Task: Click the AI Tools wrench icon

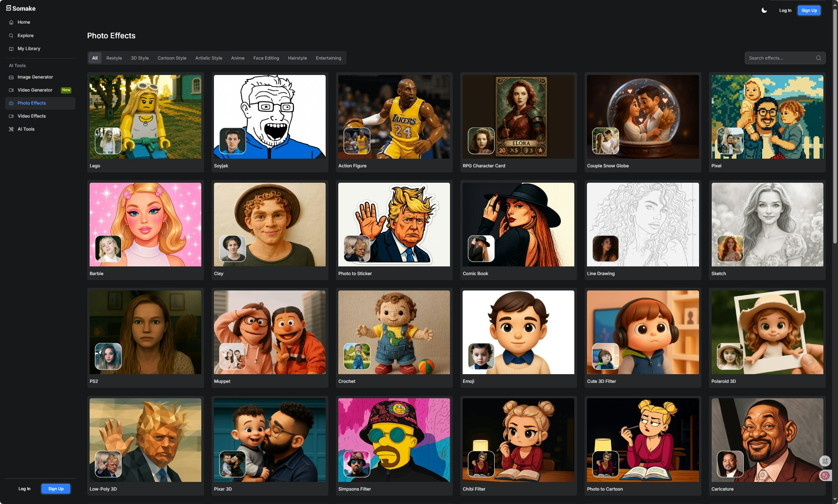Action: click(x=11, y=129)
